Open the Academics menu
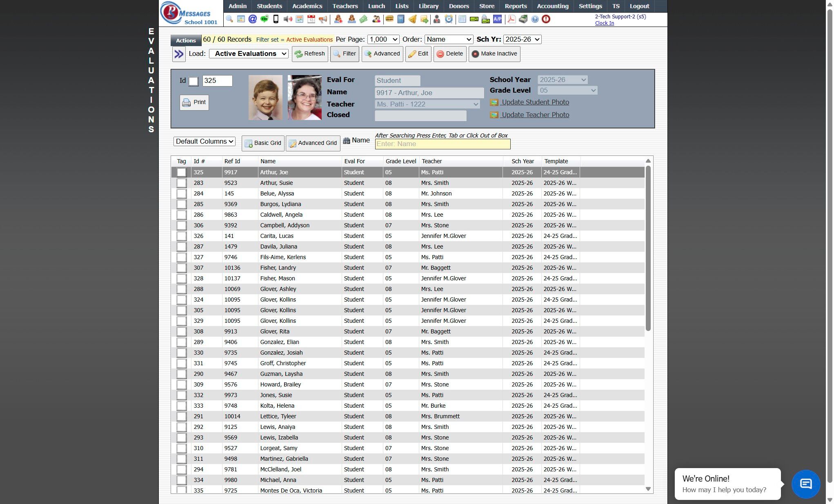The height and width of the screenshot is (504, 834). (307, 6)
